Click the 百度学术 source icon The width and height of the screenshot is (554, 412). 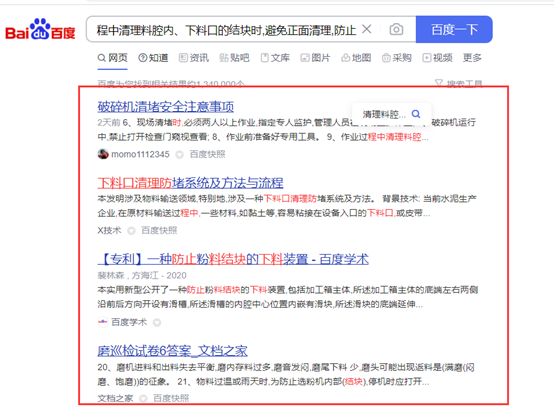pyautogui.click(x=102, y=322)
